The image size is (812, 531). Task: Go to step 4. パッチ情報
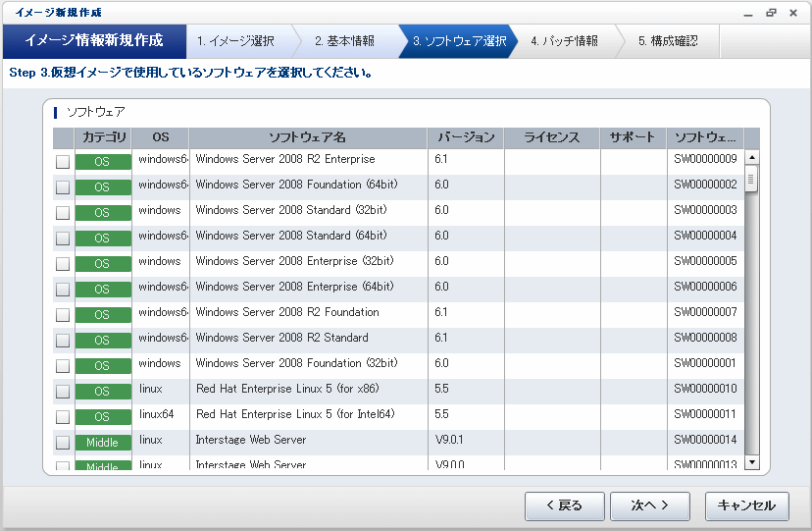(x=565, y=41)
